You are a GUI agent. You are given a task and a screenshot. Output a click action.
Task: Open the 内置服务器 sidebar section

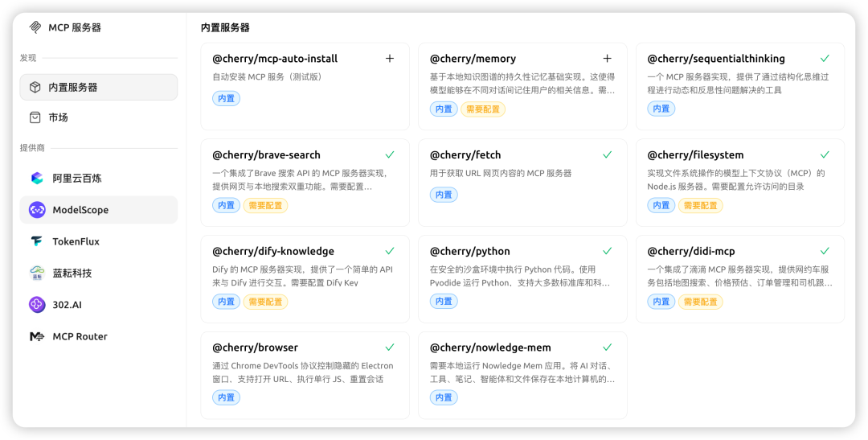[99, 87]
